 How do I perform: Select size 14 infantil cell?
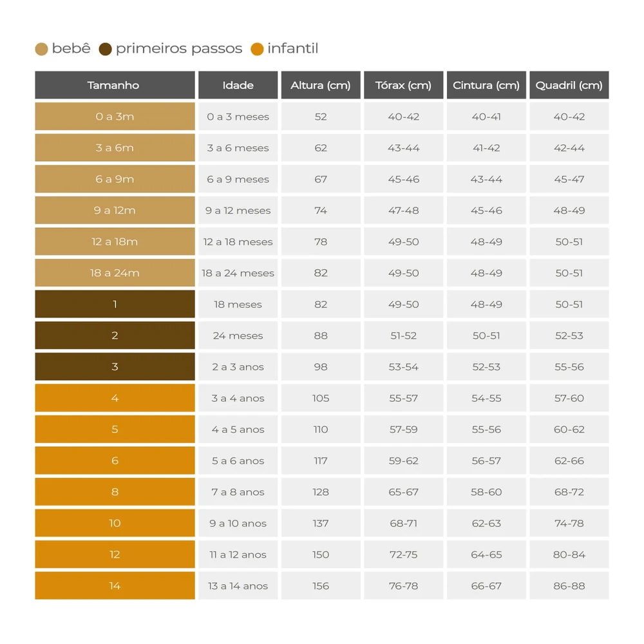[115, 585]
